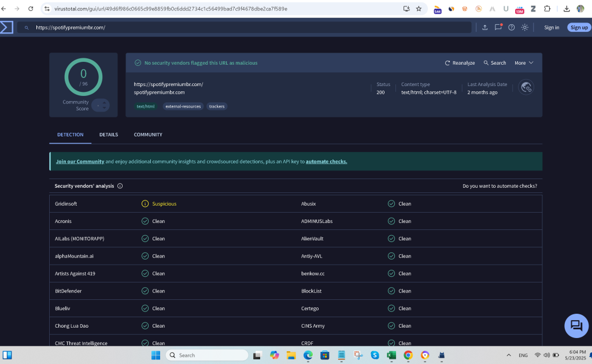The width and height of the screenshot is (592, 364).
Task: Open the extensions puzzle icon
Action: point(547,9)
